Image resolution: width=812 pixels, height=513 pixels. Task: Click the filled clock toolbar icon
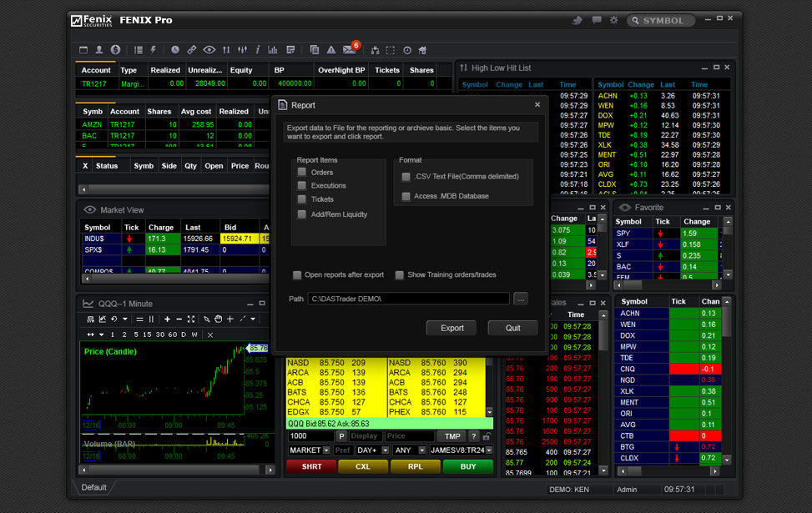[175, 50]
